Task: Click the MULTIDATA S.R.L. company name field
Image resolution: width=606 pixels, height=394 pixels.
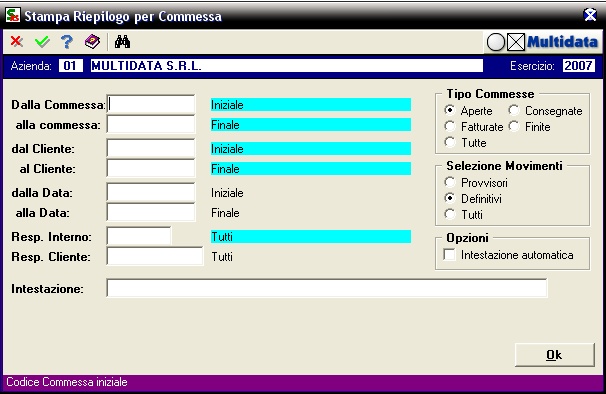Action: (286, 66)
